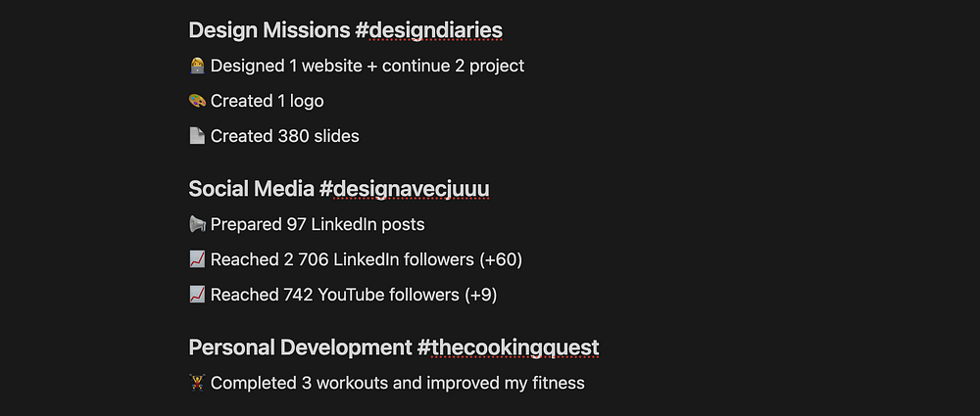Click the #designdiaries hashtag
This screenshot has width=980, height=416.
[x=428, y=30]
